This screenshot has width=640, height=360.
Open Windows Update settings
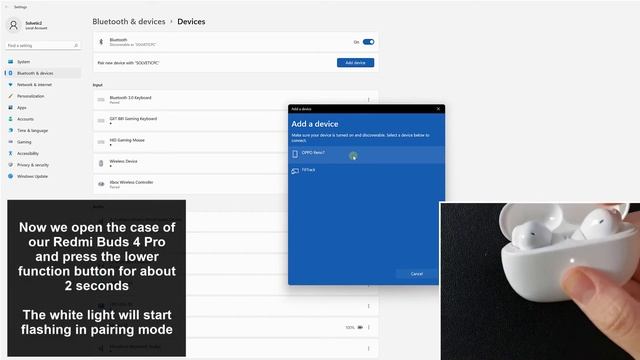[x=32, y=176]
